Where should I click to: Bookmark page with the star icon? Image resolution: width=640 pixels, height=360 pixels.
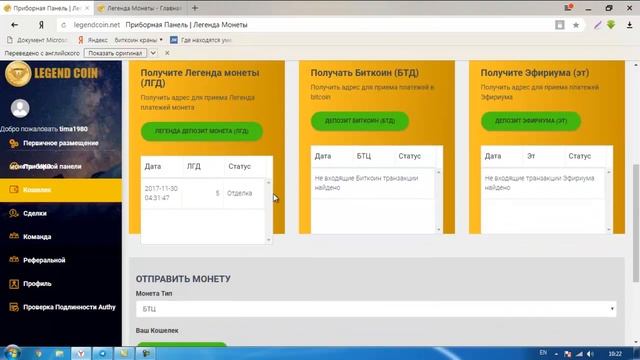pyautogui.click(x=576, y=25)
